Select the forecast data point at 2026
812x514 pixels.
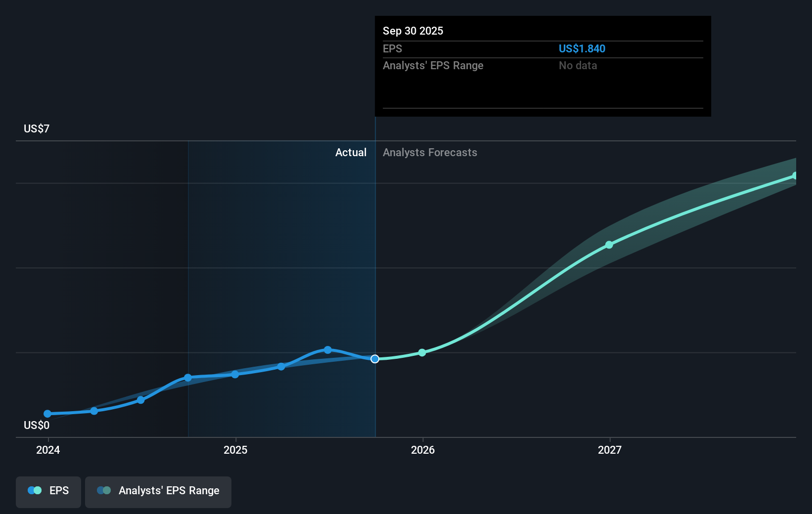(x=422, y=352)
